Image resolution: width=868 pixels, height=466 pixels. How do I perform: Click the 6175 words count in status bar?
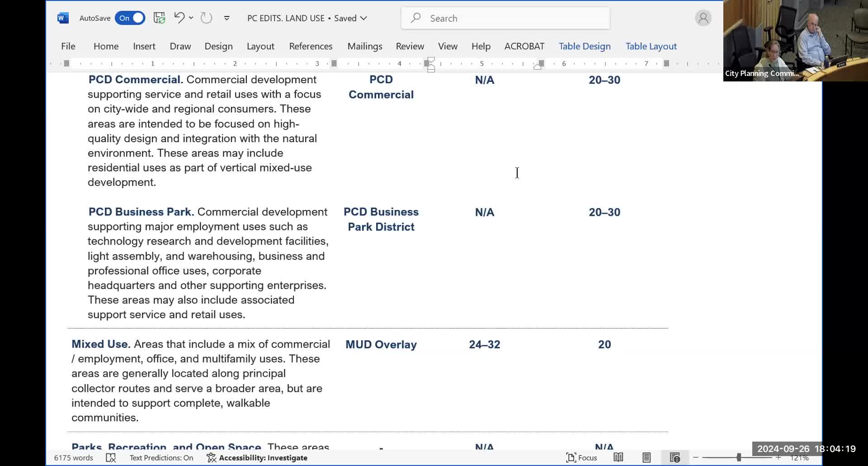click(74, 458)
